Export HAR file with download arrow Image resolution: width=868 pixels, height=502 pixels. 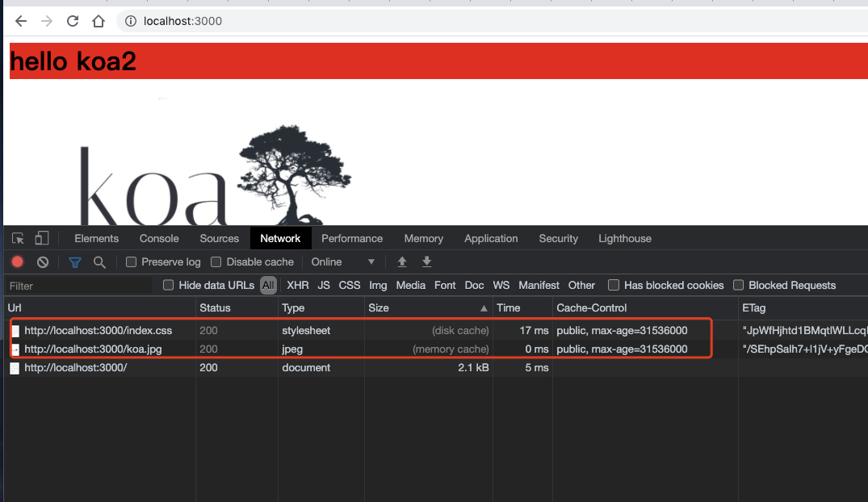427,261
